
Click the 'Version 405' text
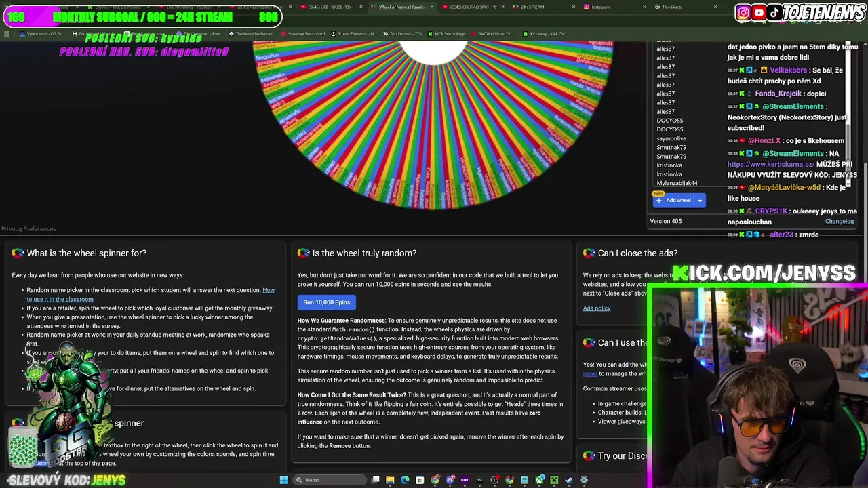pyautogui.click(x=666, y=221)
